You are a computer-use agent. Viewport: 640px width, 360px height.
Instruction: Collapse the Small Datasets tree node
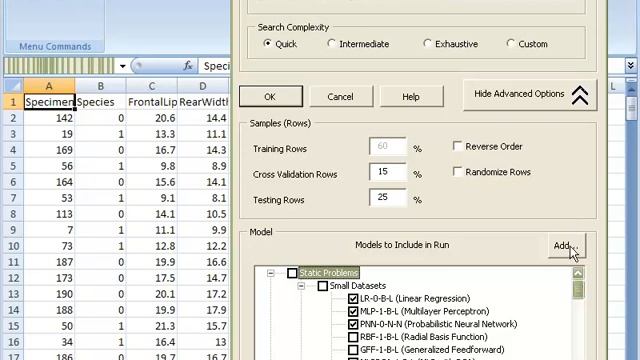pos(301,286)
